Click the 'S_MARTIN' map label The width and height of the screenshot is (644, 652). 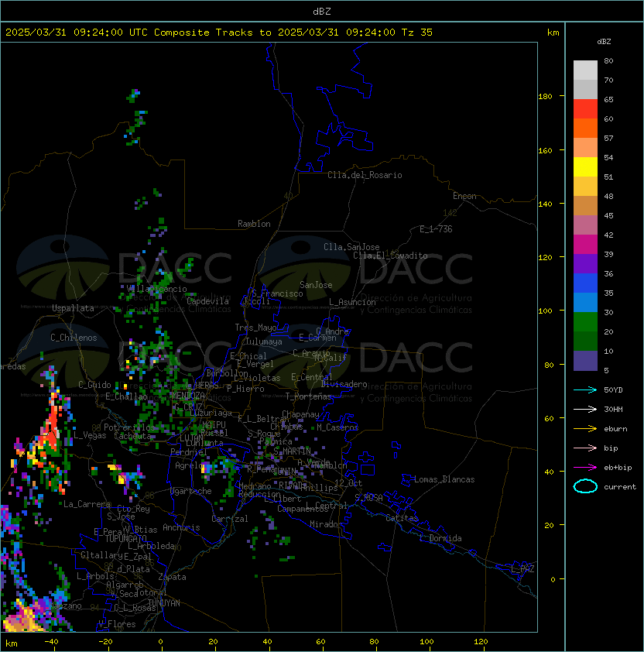[292, 451]
